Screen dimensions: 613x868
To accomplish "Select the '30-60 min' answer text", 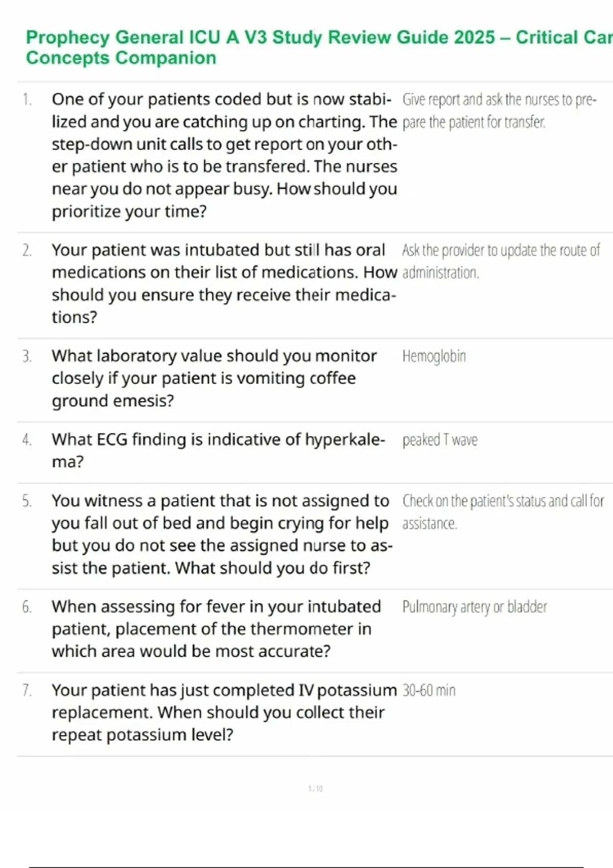I will pyautogui.click(x=429, y=691).
